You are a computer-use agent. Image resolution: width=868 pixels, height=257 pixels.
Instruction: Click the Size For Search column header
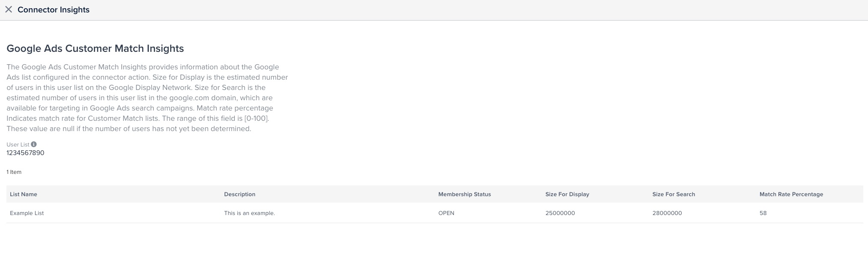[x=673, y=194]
